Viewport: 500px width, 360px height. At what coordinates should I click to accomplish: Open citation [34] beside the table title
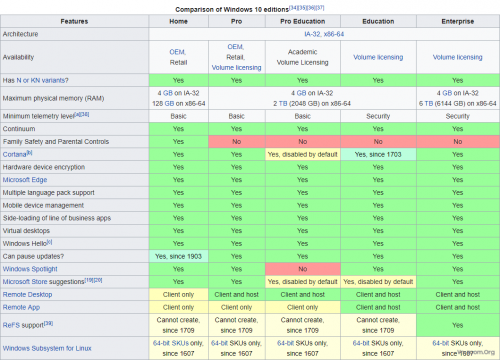pyautogui.click(x=293, y=7)
